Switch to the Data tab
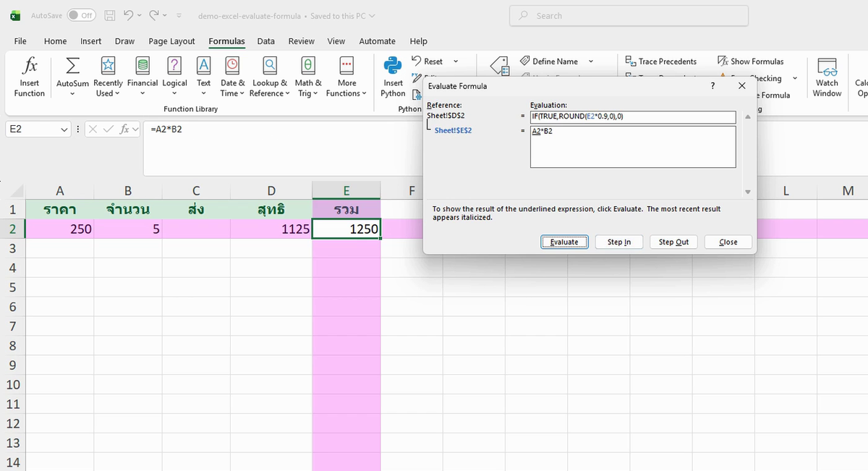Screen dimensions: 868x471 tap(265, 41)
